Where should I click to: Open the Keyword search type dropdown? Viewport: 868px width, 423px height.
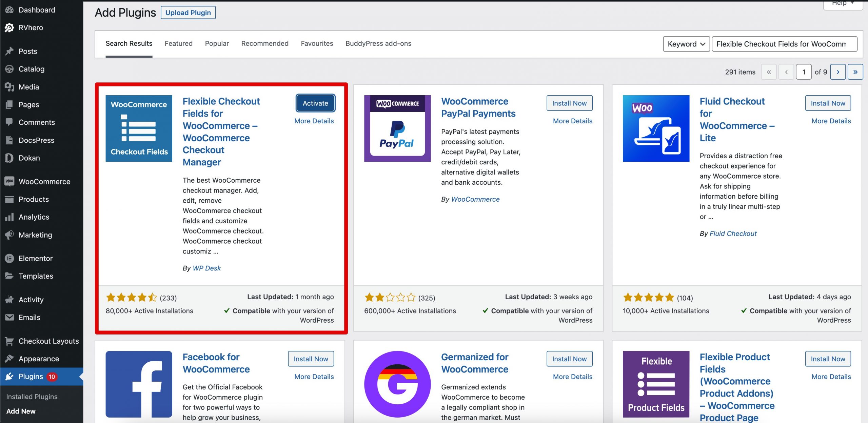[686, 44]
